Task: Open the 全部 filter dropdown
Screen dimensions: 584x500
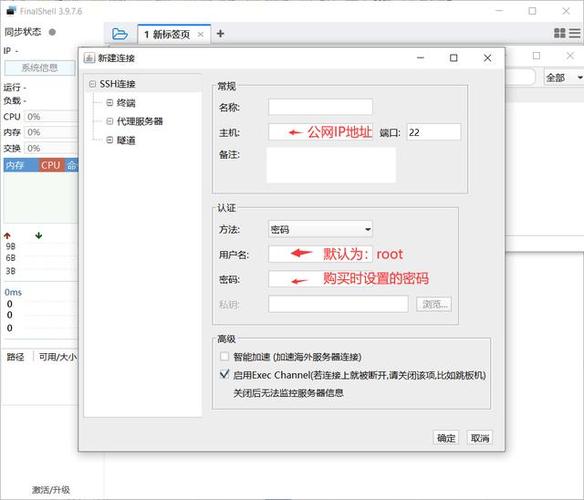Action: [x=563, y=77]
